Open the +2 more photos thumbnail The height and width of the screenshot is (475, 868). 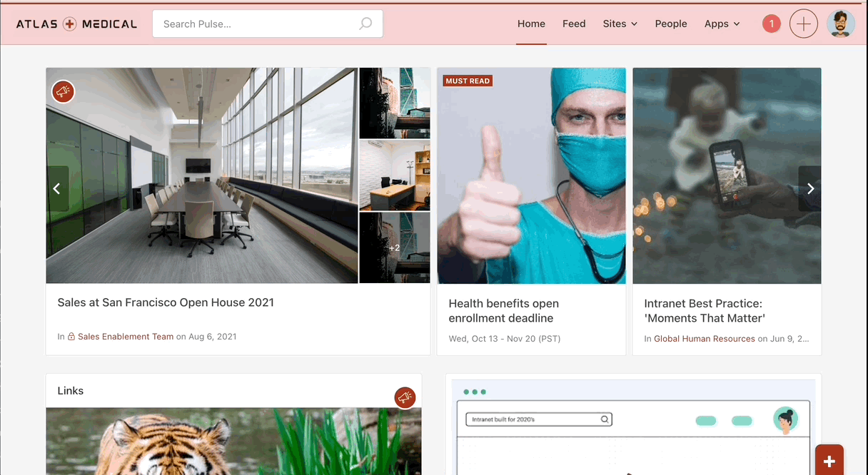pos(395,247)
